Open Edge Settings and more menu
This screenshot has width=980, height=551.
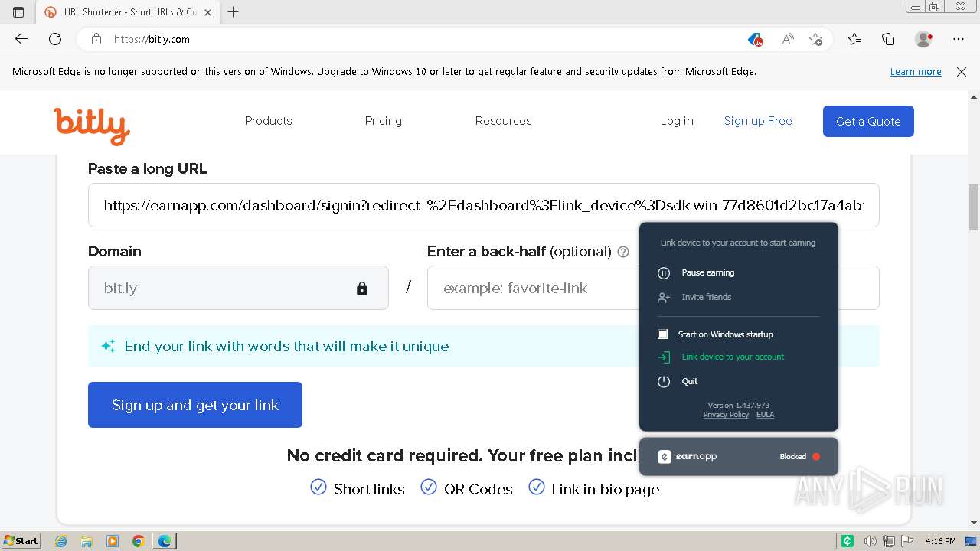tap(959, 39)
